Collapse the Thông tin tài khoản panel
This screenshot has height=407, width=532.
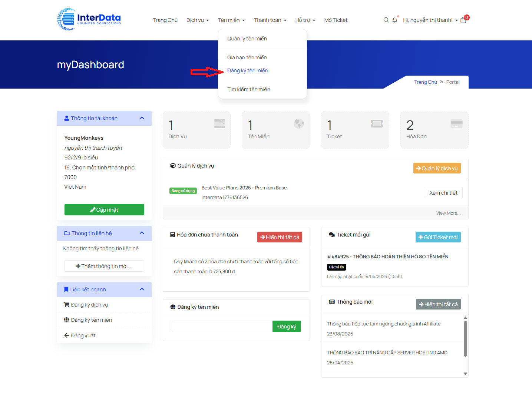tap(142, 118)
